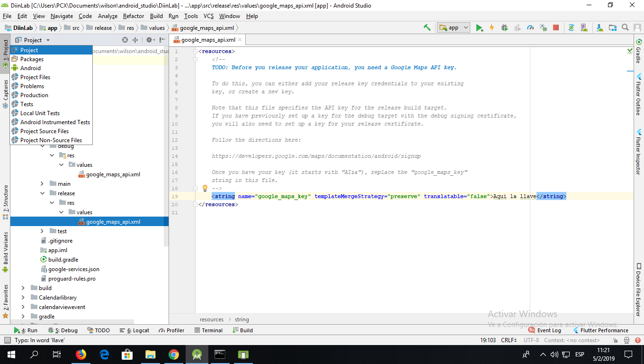The height and width of the screenshot is (364, 644).
Task: Select proguard-rules.pro in project tree
Action: coord(68,279)
